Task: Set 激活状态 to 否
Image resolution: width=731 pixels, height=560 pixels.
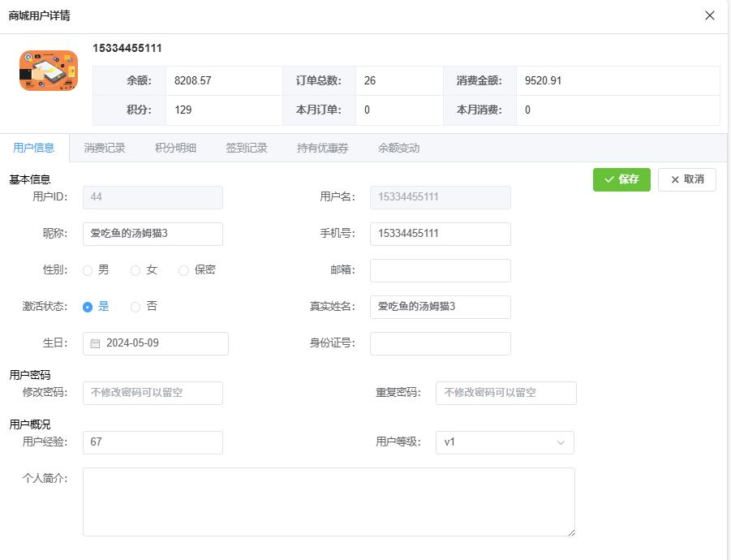Action: pos(135,307)
